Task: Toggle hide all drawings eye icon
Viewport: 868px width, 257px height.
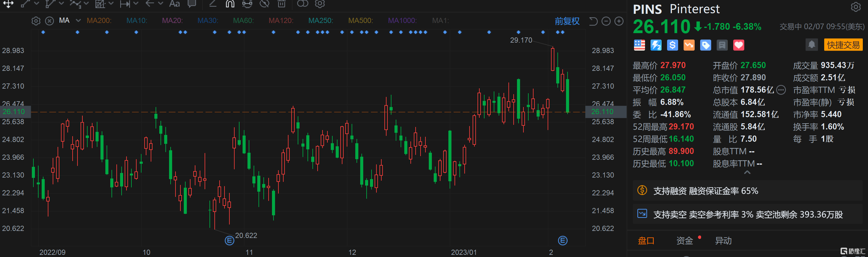Action: click(265, 4)
